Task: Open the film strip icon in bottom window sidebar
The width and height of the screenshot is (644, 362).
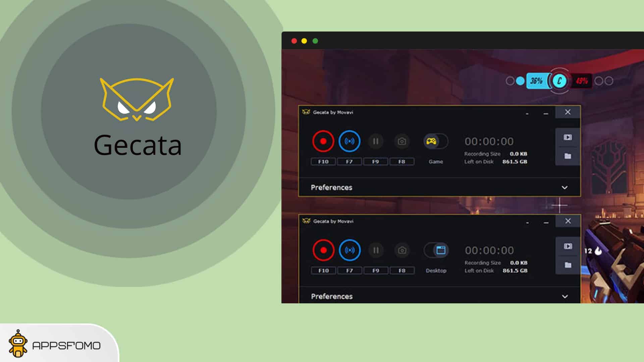Action: [568, 246]
